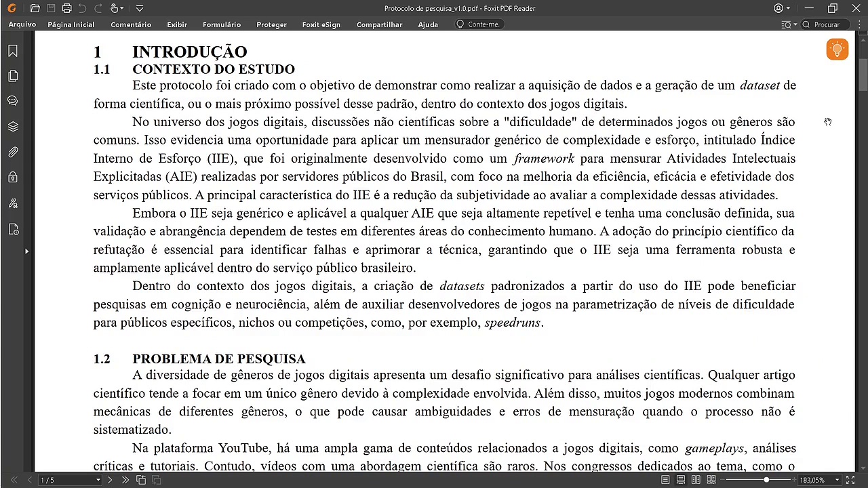Open the Proteger tab
868x488 pixels.
pyautogui.click(x=271, y=24)
